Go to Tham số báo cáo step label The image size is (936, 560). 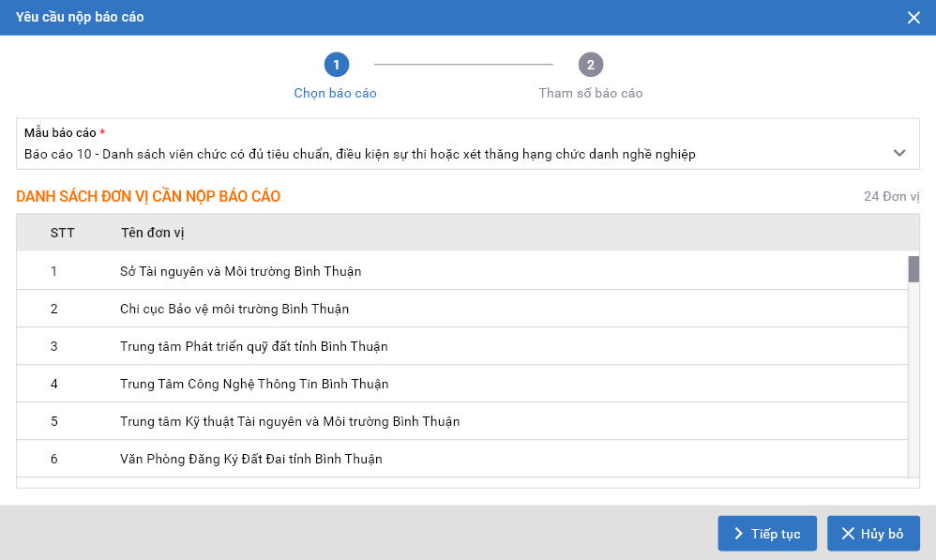(591, 94)
